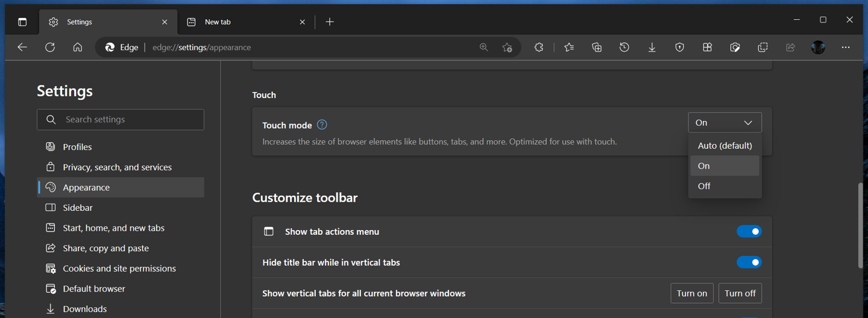Open the Favorites list
This screenshot has width=868, height=318.
point(569,47)
